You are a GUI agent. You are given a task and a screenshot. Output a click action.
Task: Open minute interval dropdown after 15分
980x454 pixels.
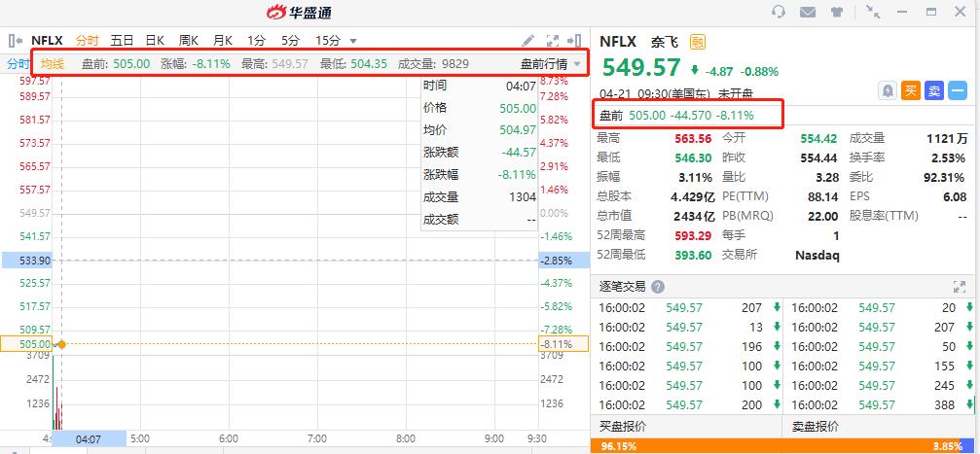[x=353, y=41]
